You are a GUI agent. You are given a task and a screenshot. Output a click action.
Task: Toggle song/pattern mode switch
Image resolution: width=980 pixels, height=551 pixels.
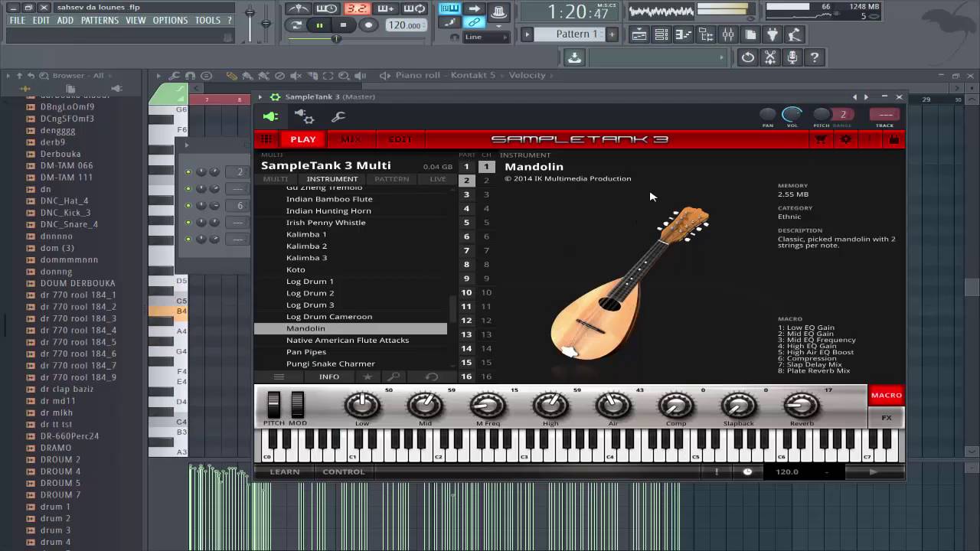click(296, 25)
